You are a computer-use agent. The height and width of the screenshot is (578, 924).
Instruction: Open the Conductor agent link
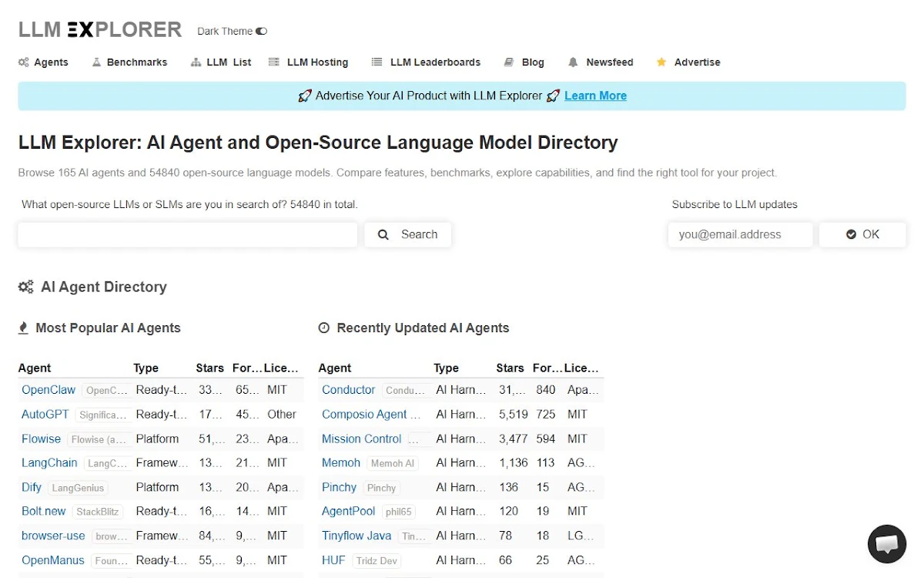pyautogui.click(x=349, y=390)
